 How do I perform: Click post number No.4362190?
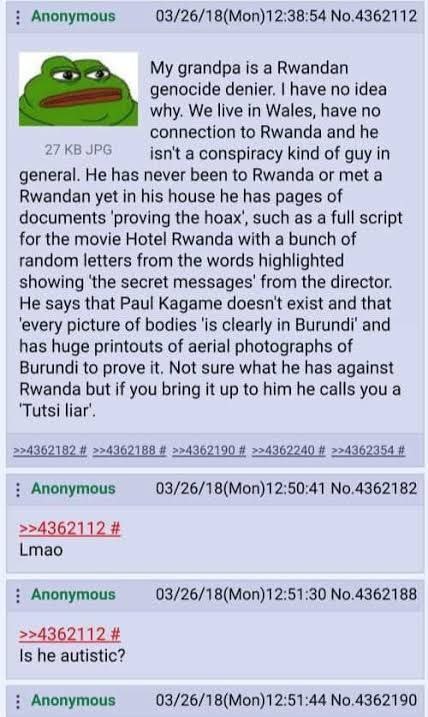point(374,700)
